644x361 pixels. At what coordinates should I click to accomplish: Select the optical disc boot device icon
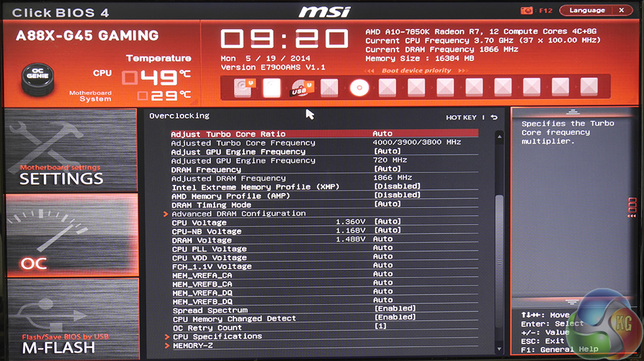point(359,88)
